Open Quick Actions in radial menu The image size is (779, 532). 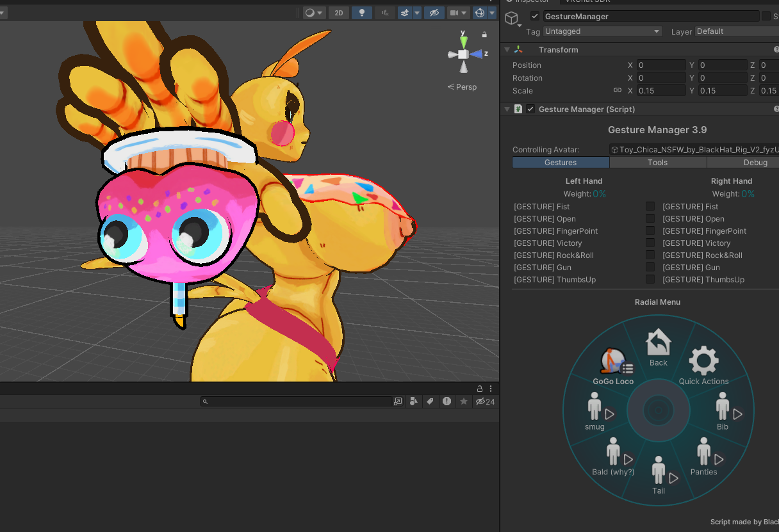[703, 366]
